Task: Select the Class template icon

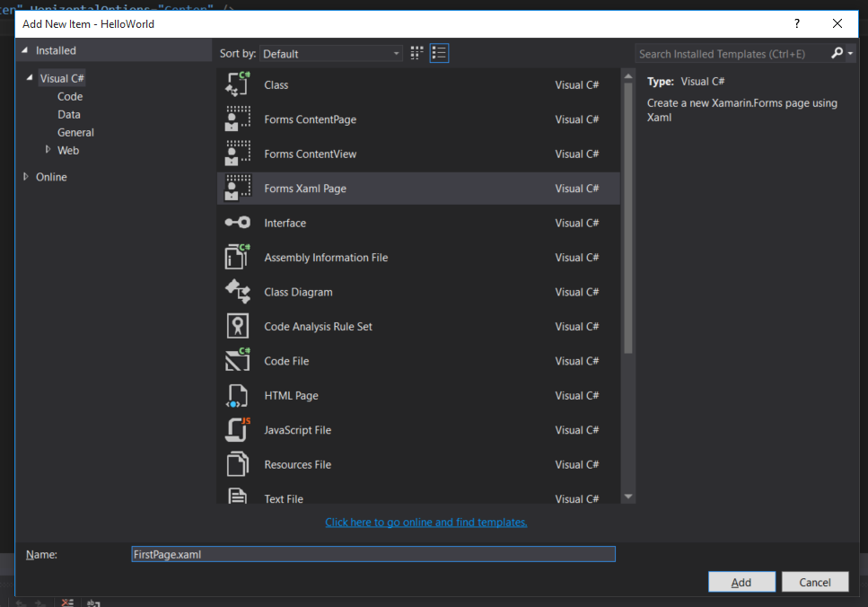Action: [x=237, y=85]
